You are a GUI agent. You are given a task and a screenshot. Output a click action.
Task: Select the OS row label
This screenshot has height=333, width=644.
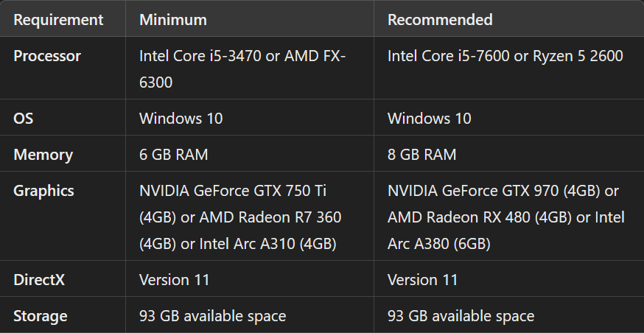click(24, 118)
